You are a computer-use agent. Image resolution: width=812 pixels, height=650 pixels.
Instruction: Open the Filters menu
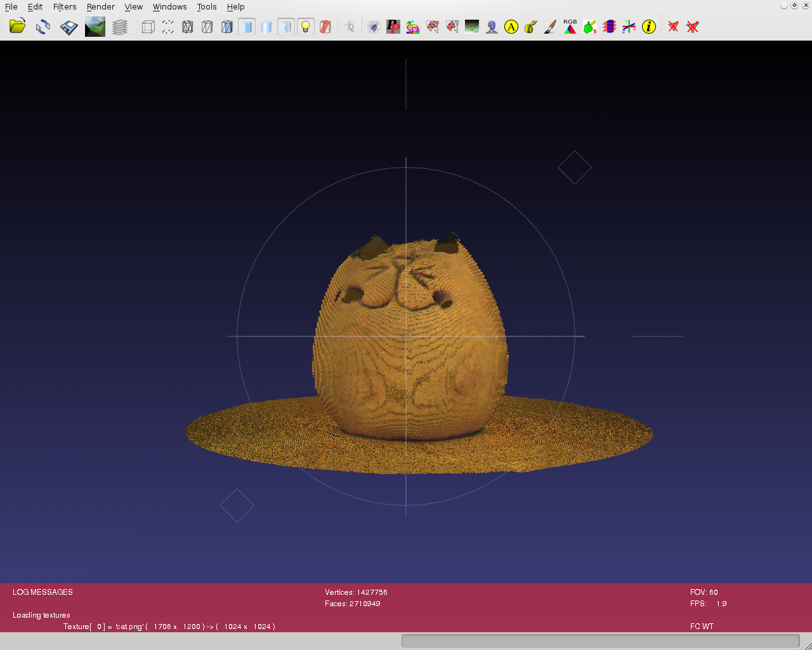click(x=65, y=7)
